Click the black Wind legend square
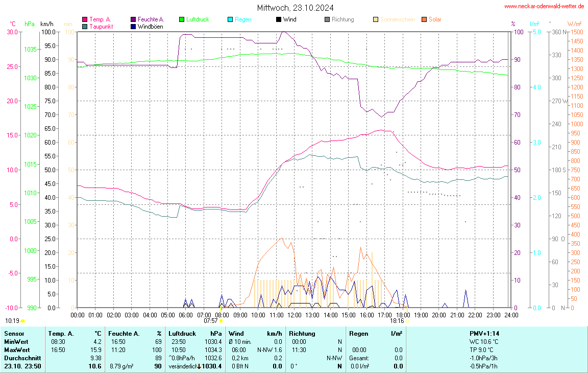Image resolution: width=588 pixels, height=373 pixels. [x=279, y=19]
